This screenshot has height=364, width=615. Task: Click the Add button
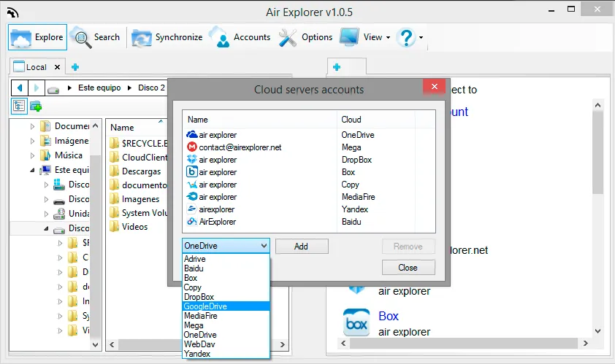click(302, 247)
